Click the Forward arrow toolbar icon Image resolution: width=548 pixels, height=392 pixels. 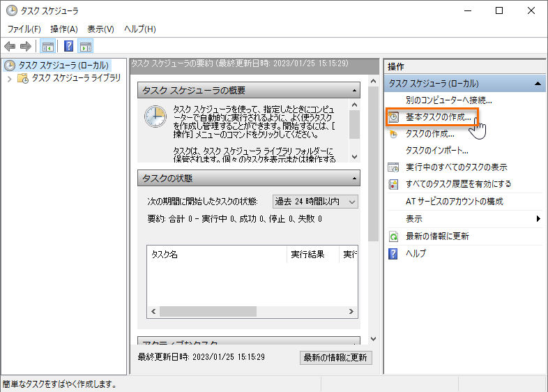click(x=26, y=47)
